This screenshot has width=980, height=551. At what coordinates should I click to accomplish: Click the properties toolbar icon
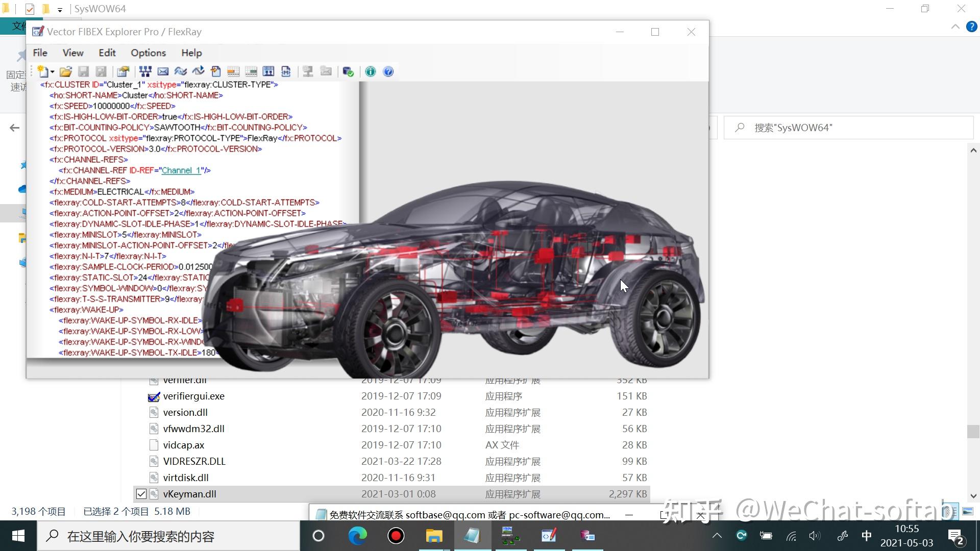(x=123, y=72)
